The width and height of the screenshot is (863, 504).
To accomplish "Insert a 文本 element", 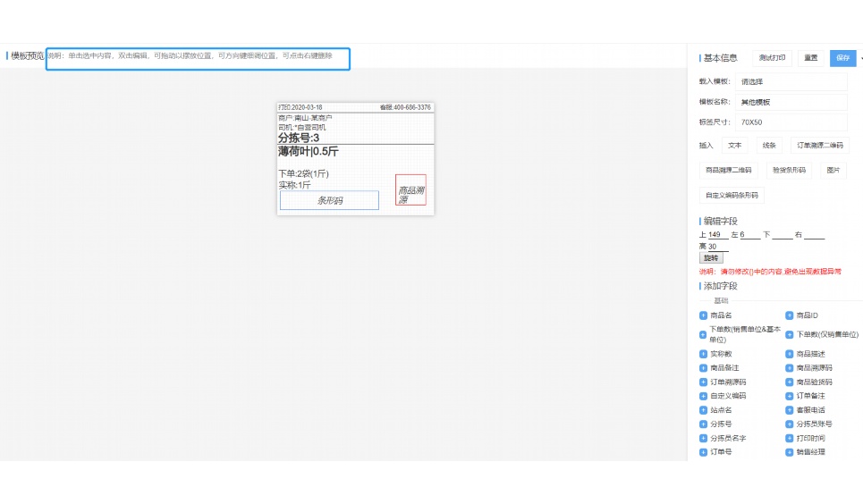I will point(734,145).
